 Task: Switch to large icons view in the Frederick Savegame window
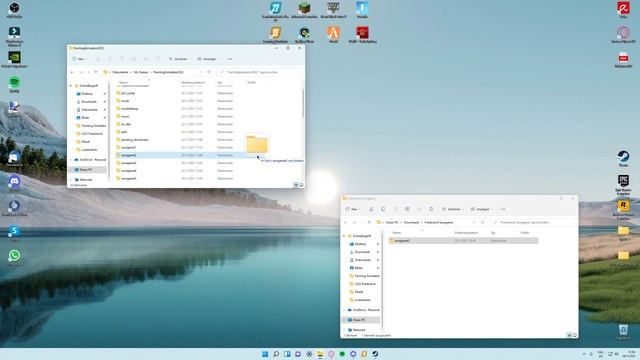[575, 335]
